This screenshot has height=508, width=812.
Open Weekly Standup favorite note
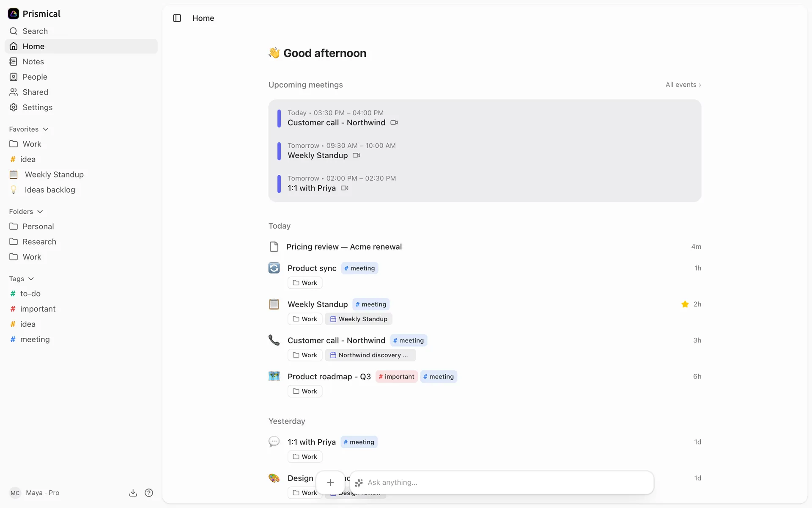(x=81, y=174)
